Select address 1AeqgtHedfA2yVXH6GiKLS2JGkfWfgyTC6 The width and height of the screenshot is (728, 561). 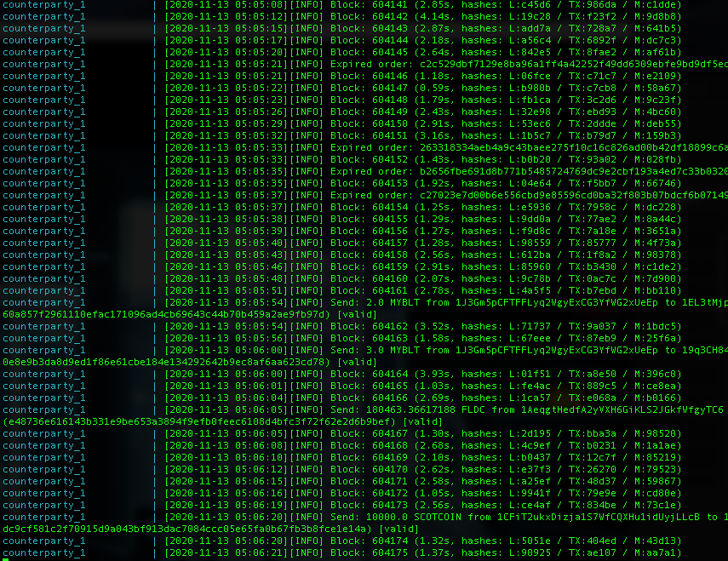tap(622, 409)
